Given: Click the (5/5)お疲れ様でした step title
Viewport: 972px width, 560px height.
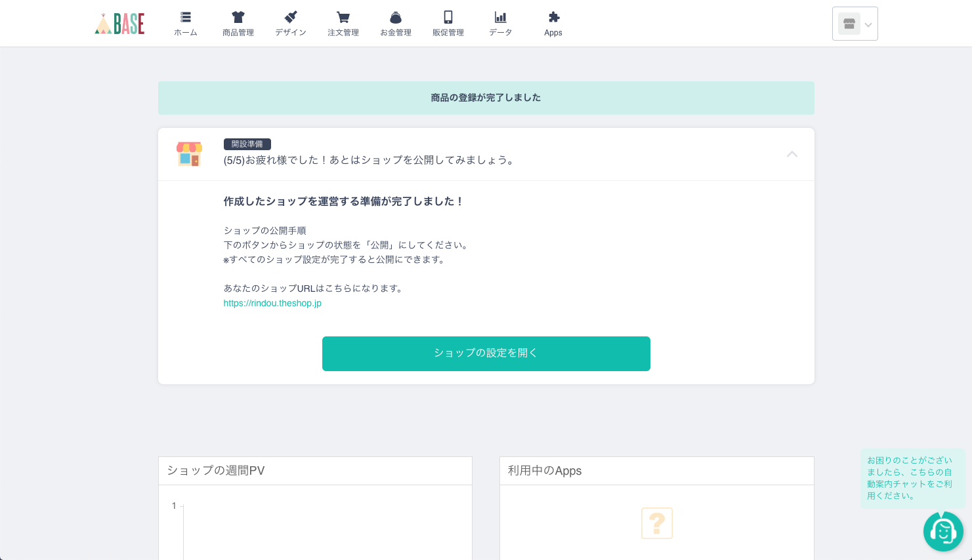Looking at the screenshot, I should pyautogui.click(x=370, y=160).
